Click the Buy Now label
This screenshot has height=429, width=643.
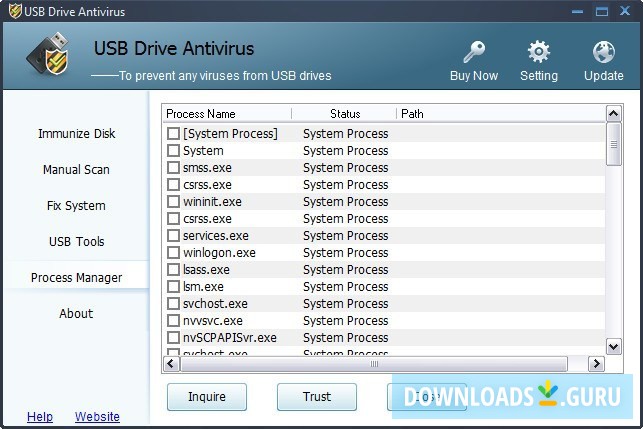(474, 76)
